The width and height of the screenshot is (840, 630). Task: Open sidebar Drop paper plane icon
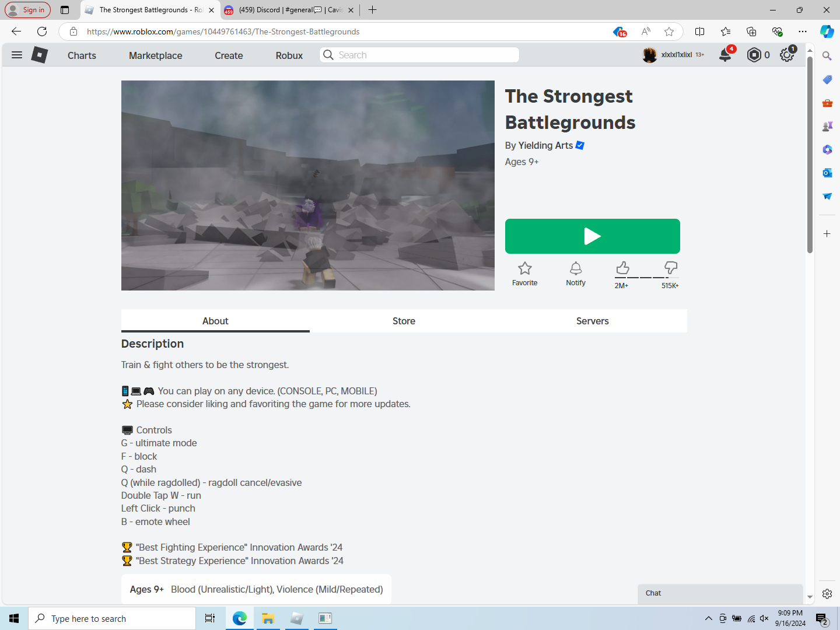[x=827, y=196]
